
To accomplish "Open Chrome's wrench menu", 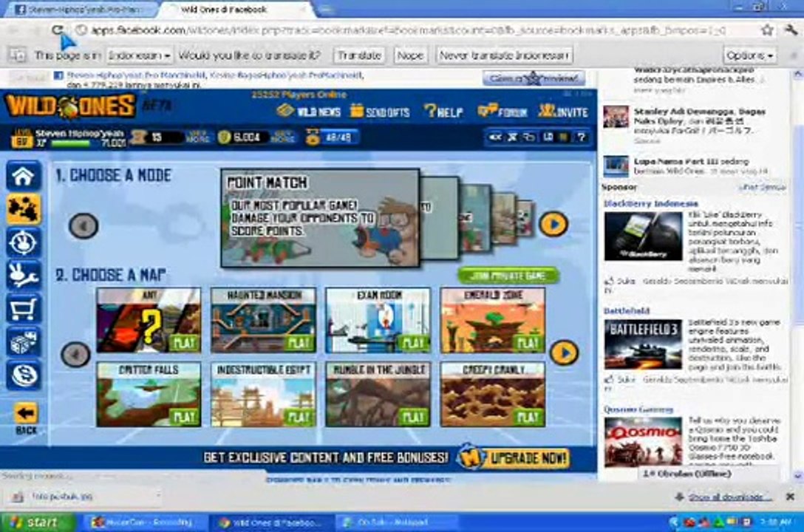I will pos(790,30).
